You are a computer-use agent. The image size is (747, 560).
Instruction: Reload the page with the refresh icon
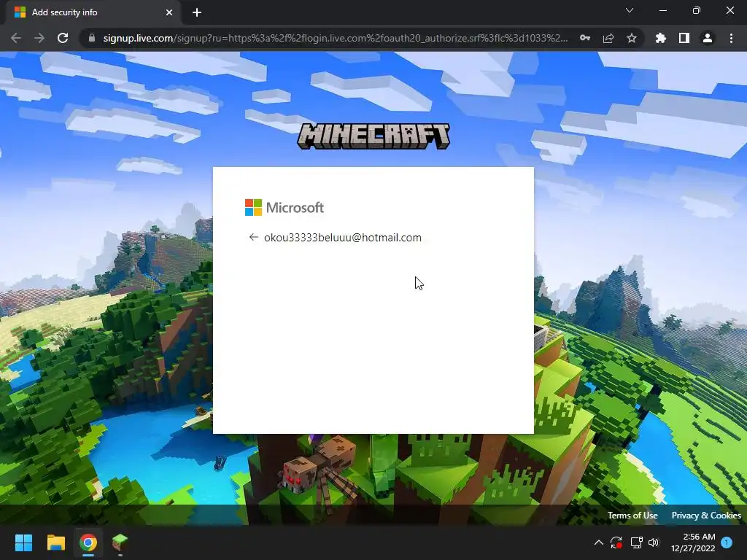(63, 38)
